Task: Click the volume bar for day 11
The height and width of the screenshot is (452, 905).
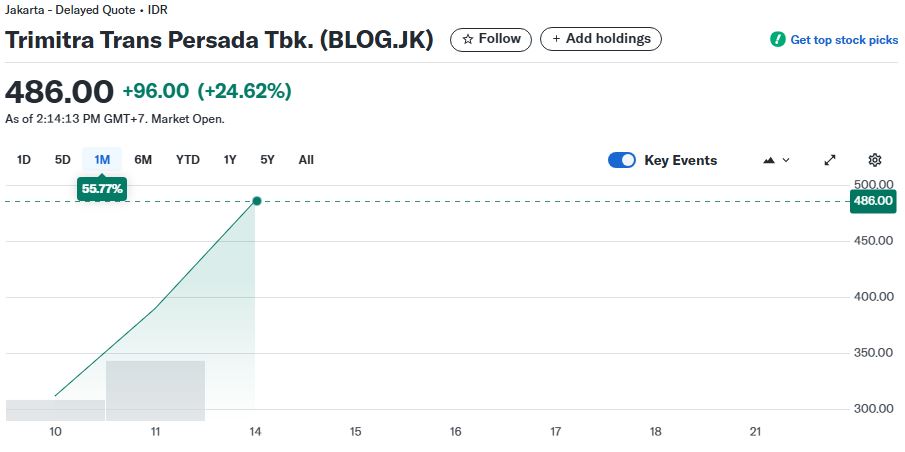Action: (x=155, y=391)
